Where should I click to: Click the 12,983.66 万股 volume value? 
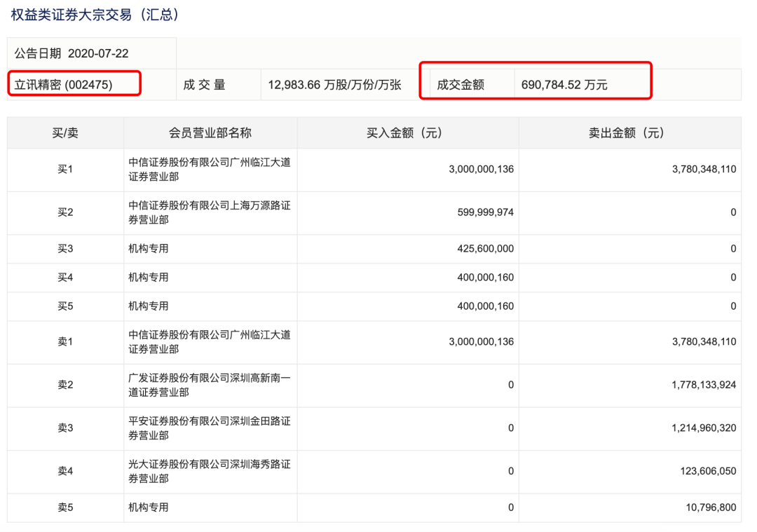(x=334, y=85)
